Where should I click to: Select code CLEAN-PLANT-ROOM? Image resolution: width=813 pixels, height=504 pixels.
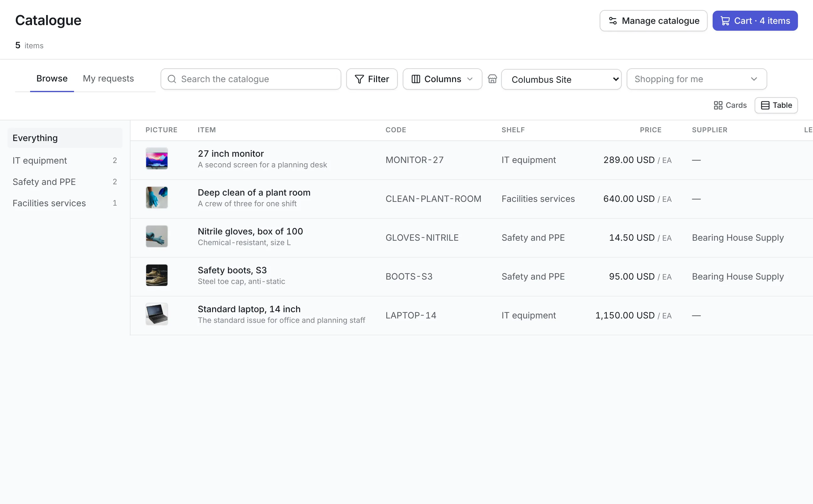[433, 199]
